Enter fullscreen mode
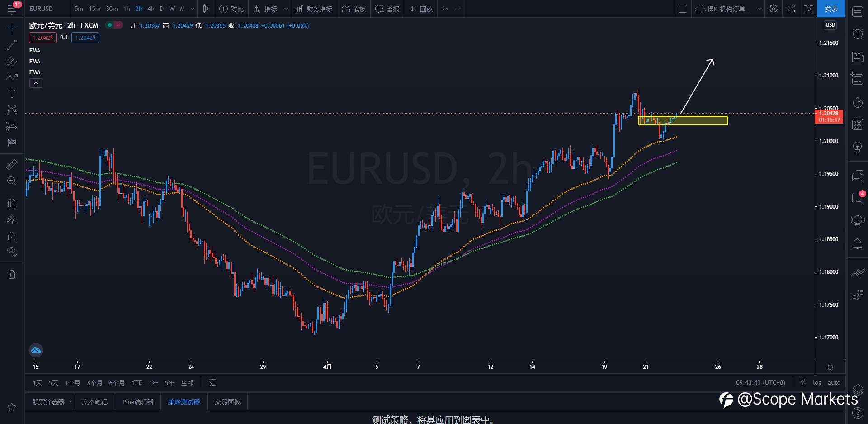Viewport: 868px width, 424px height. (x=791, y=9)
